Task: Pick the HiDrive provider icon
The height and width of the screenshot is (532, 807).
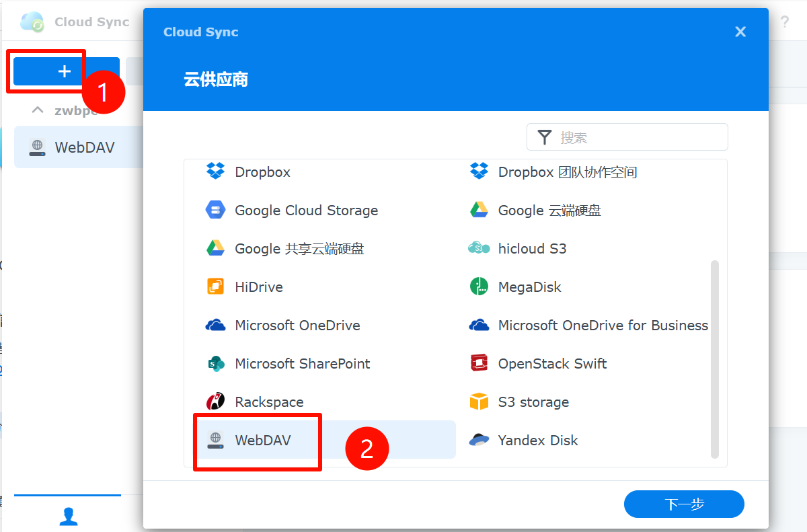Action: tap(215, 287)
